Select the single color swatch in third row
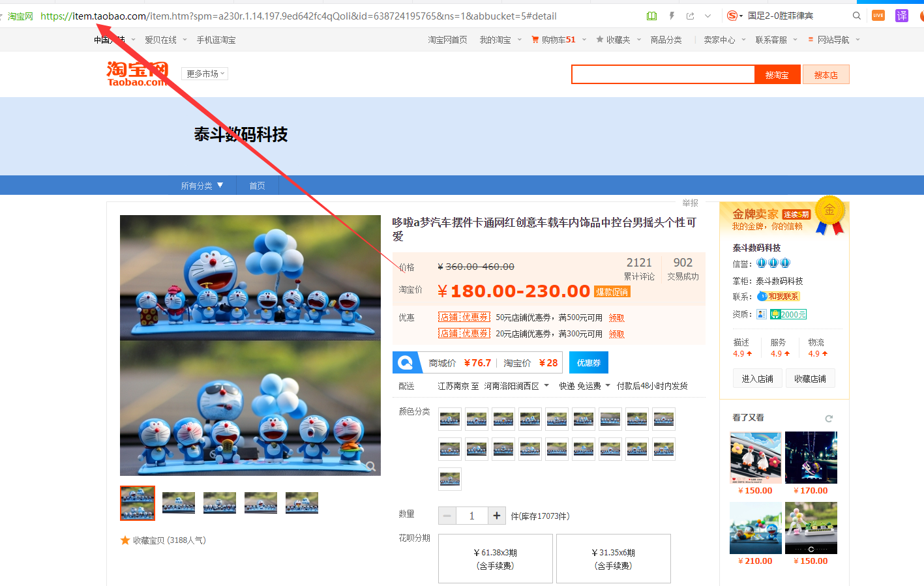Viewport: 924px width, 586px height. [x=450, y=479]
